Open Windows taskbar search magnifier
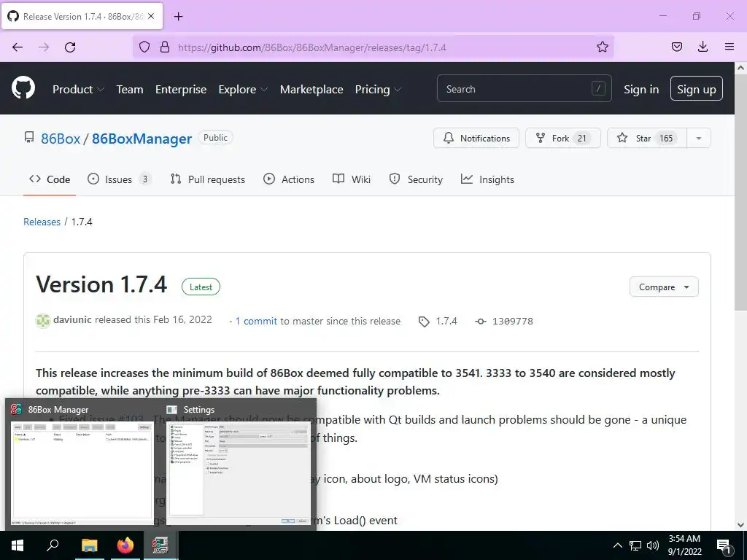The width and height of the screenshot is (747, 560). (x=53, y=545)
